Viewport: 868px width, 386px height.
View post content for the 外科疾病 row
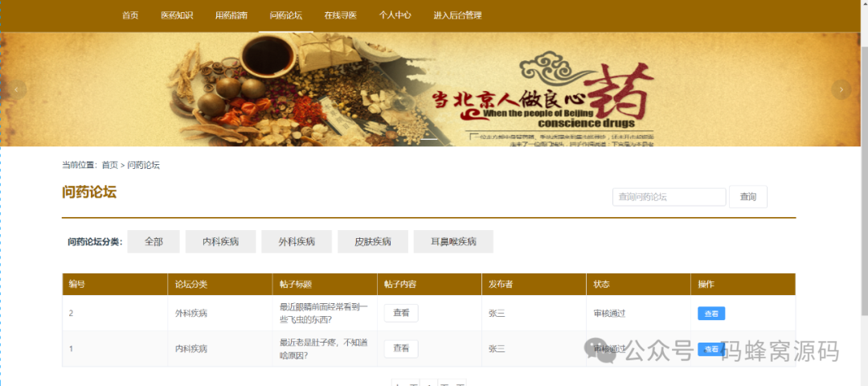coord(401,313)
